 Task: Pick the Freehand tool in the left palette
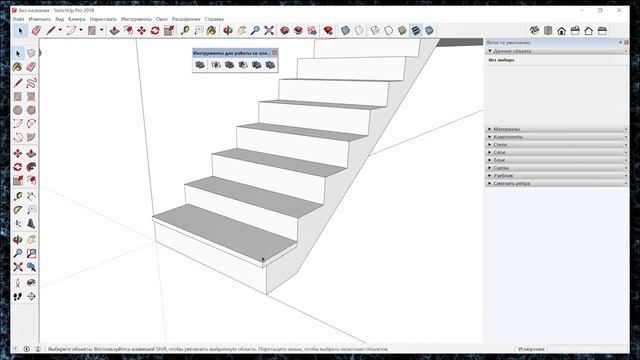pos(31,83)
